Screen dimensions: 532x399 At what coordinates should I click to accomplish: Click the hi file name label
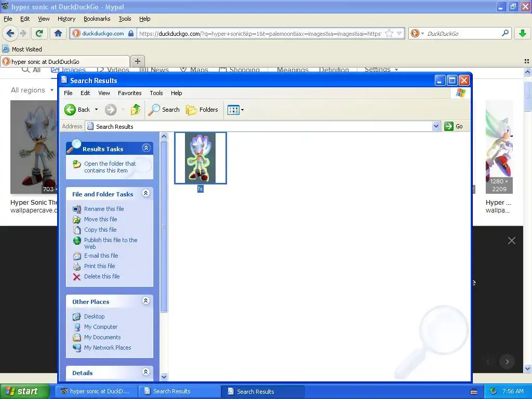200,189
